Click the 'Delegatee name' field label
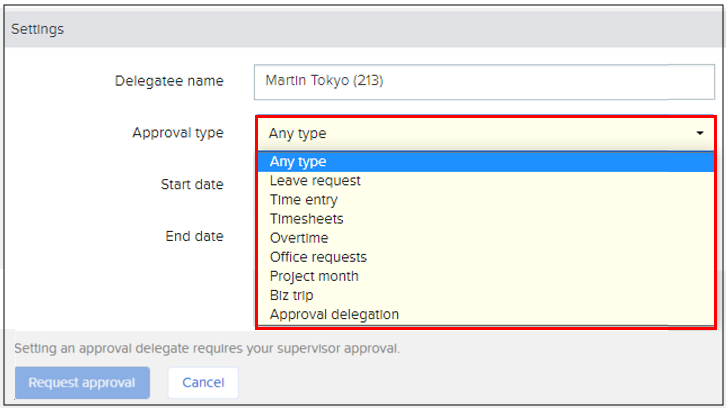Screen dimensions: 726x408 [x=169, y=81]
